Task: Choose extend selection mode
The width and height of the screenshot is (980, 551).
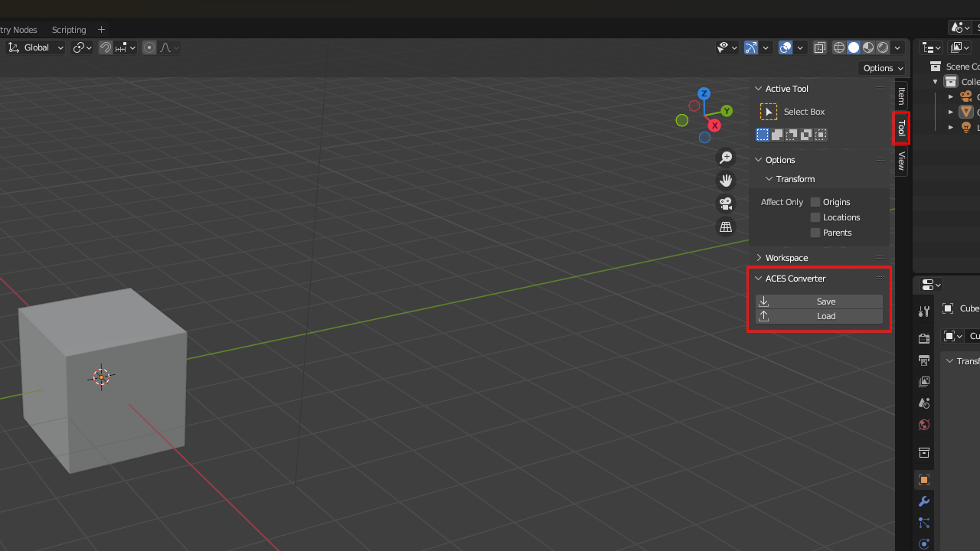Action: [777, 135]
